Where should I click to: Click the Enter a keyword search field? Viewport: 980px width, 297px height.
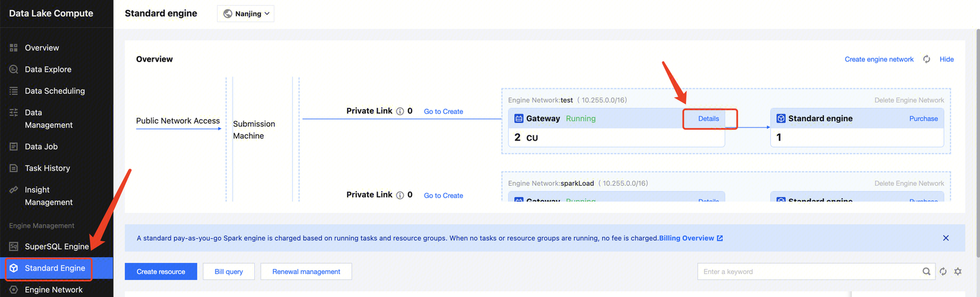tap(809, 271)
